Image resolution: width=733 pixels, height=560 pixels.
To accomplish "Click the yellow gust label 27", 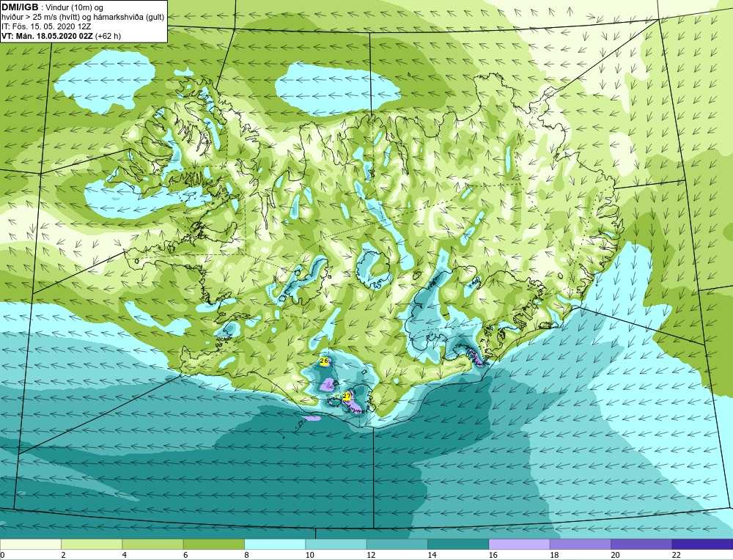I will click(347, 396).
